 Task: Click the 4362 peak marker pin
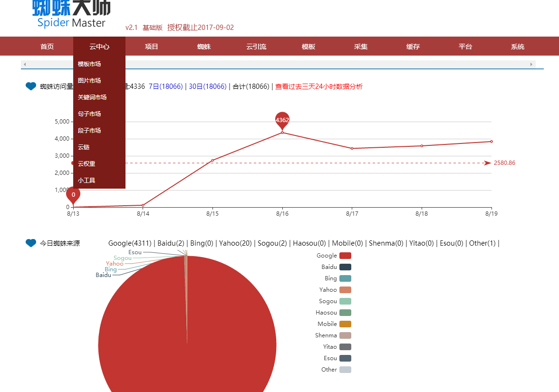point(282,120)
